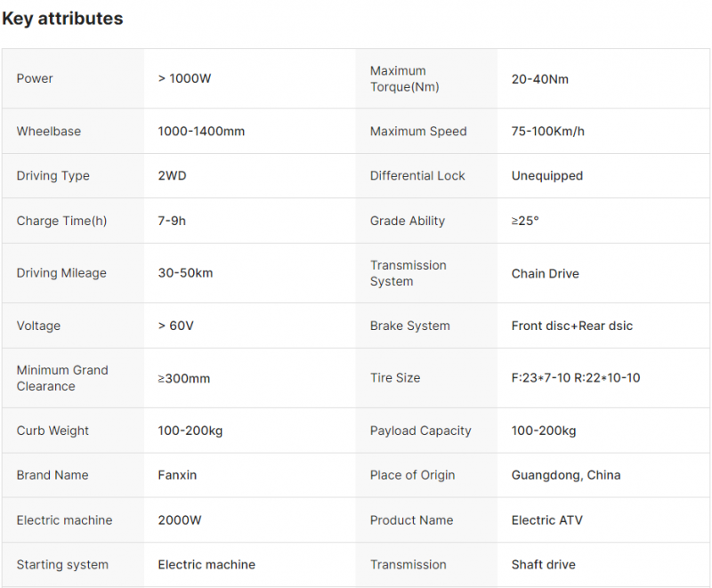Select the 20-40Nm torque value

tap(539, 78)
